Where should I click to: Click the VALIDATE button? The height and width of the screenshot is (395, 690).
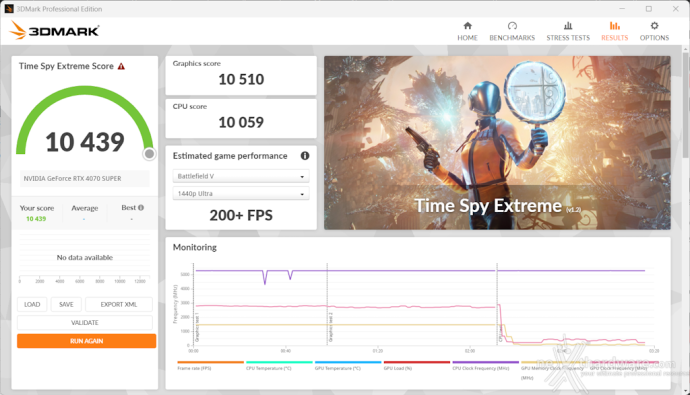[85, 322]
